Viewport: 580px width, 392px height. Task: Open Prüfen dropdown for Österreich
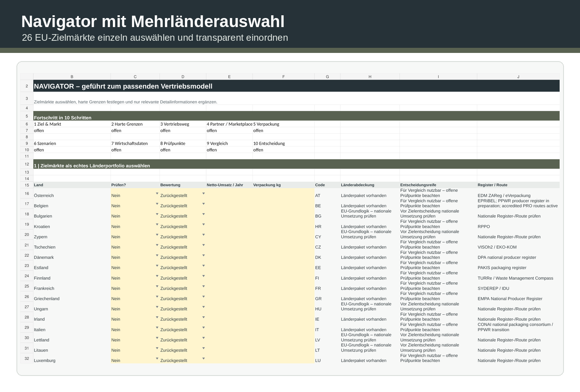click(157, 194)
